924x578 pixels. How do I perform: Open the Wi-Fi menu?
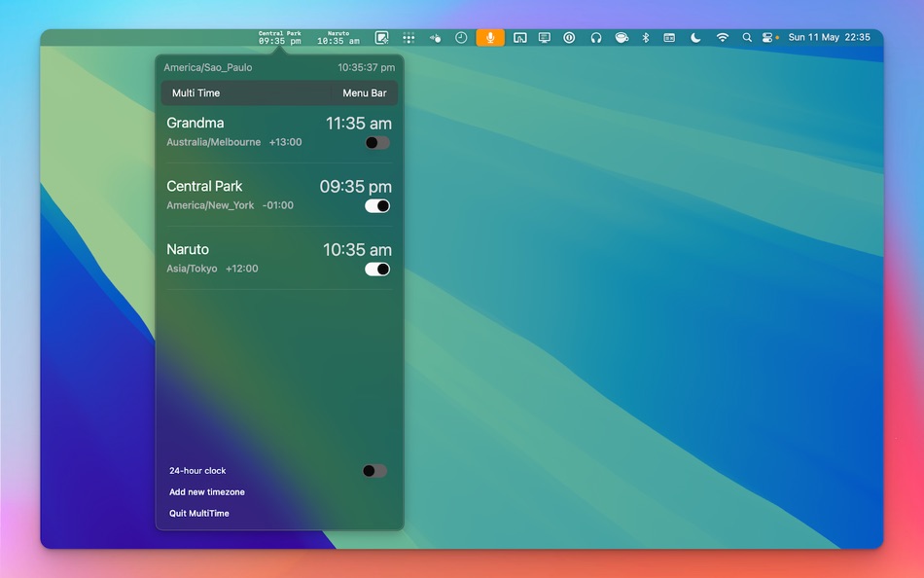tap(723, 38)
